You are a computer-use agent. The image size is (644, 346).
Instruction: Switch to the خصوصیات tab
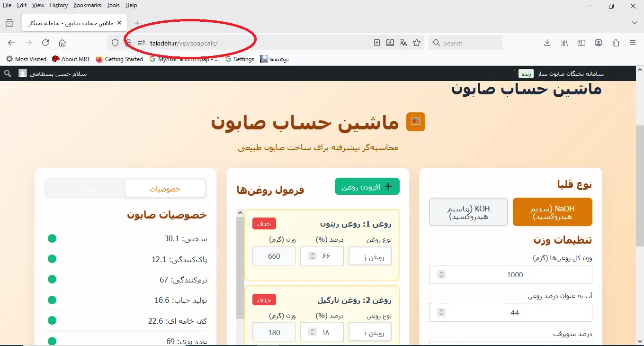(x=165, y=189)
